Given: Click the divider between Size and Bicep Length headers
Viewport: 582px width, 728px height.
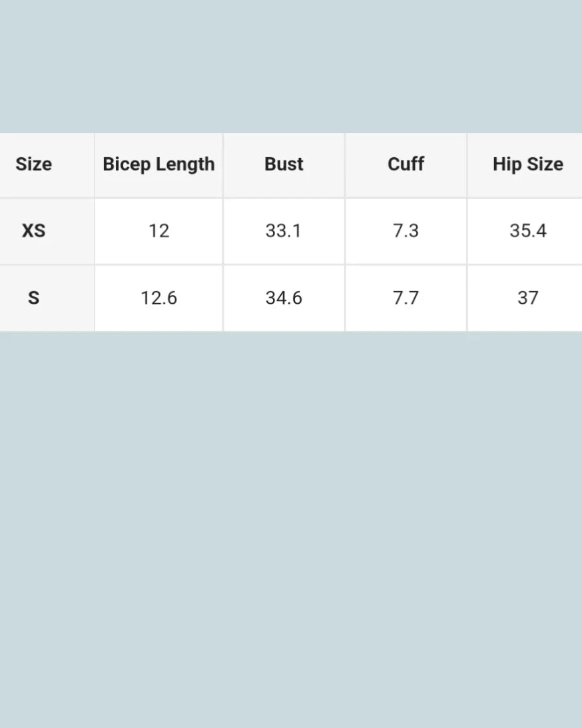Looking at the screenshot, I should [95, 165].
